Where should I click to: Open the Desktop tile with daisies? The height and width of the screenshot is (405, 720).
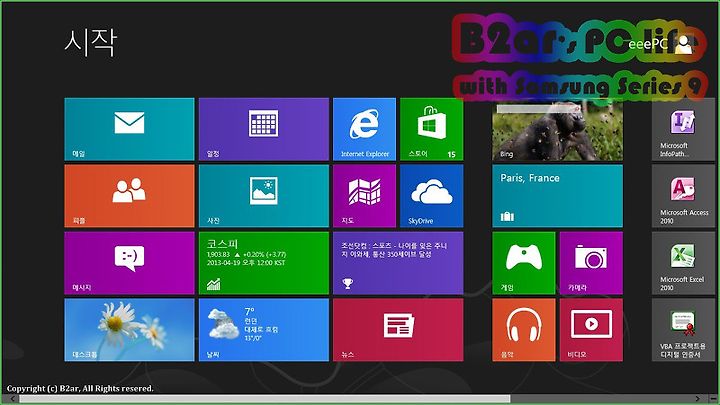[129, 330]
